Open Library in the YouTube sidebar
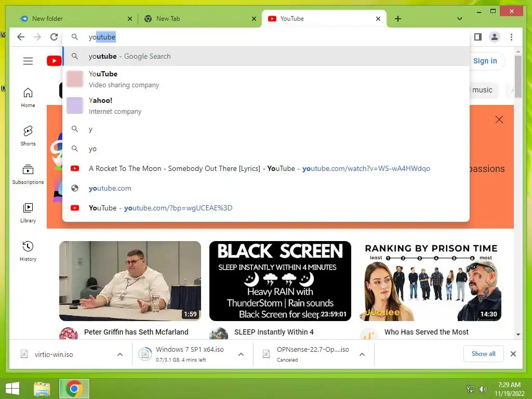532x399 pixels. tap(28, 212)
